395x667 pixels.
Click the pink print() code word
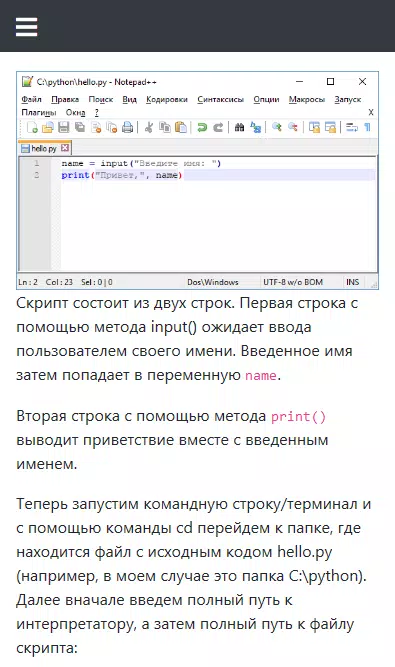298,416
